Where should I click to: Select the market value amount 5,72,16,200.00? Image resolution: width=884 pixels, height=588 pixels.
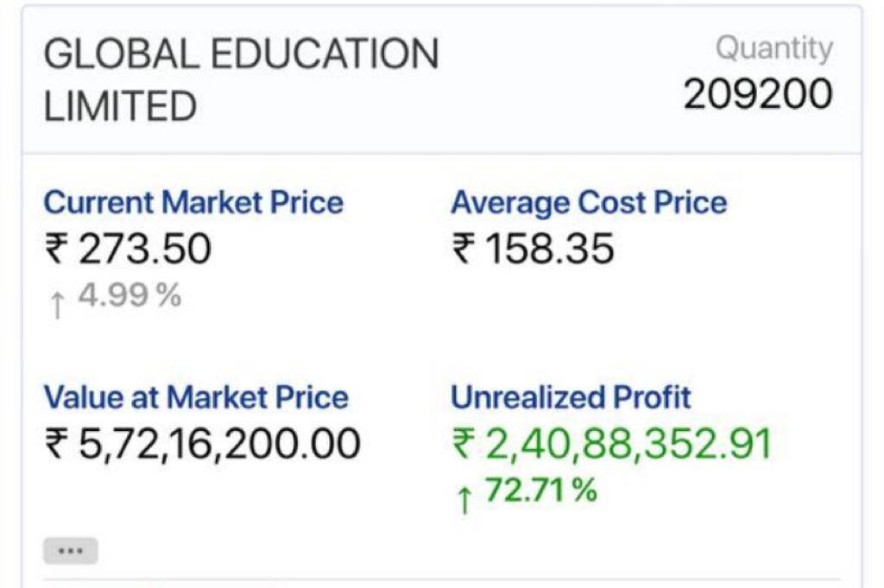[x=219, y=444]
